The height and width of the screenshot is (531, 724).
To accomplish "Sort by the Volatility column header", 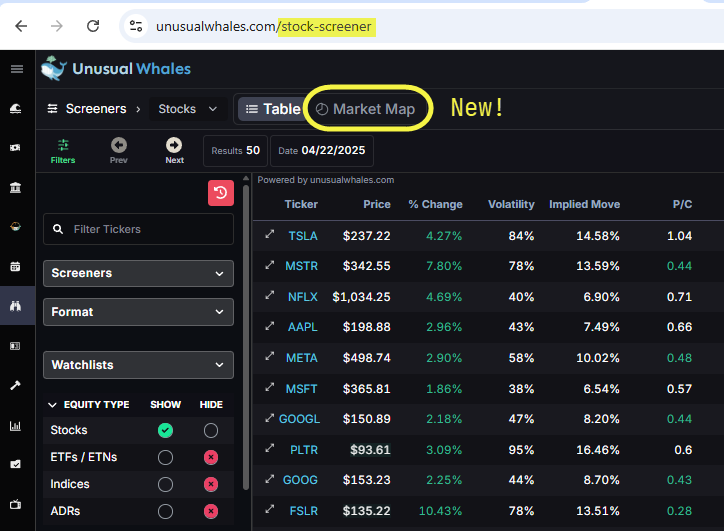I will coord(511,205).
